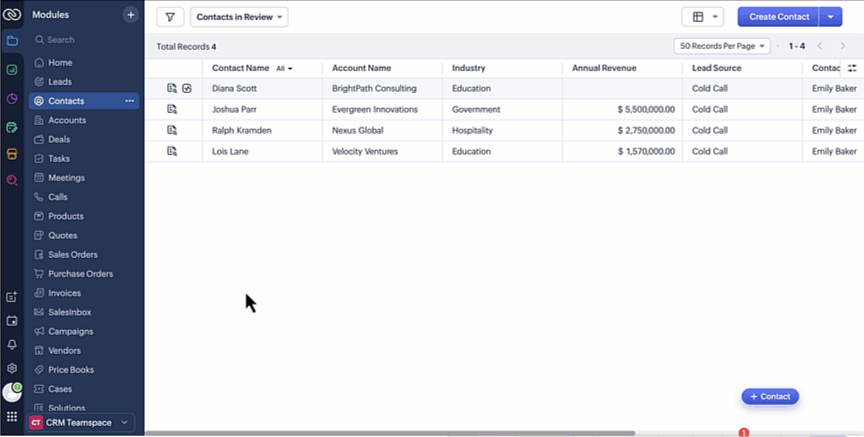The width and height of the screenshot is (864, 437).
Task: Open the Campaigns module
Action: pyautogui.click(x=84, y=331)
